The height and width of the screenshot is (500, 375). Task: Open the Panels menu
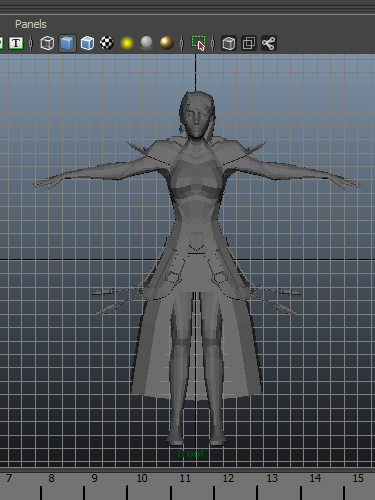click(31, 24)
